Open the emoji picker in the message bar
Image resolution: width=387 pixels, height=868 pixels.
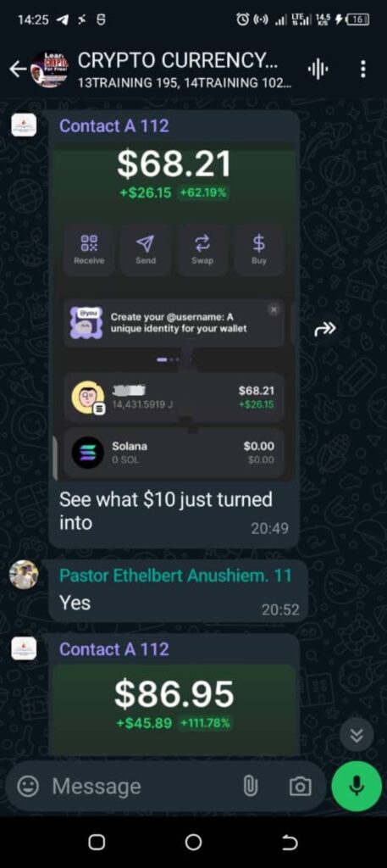pyautogui.click(x=28, y=786)
